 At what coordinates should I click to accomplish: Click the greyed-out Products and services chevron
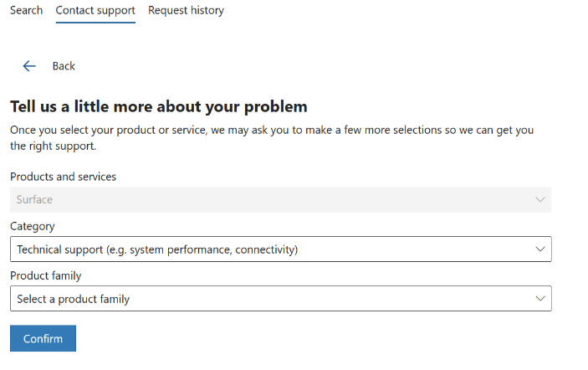coord(540,199)
